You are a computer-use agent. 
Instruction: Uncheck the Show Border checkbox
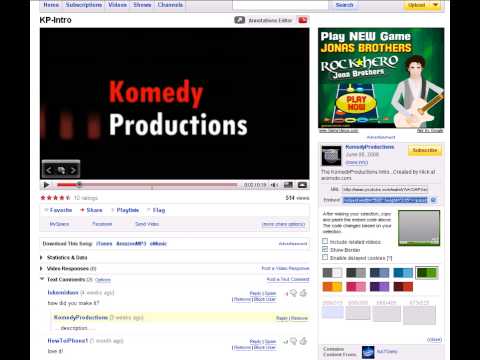pyautogui.click(x=325, y=249)
